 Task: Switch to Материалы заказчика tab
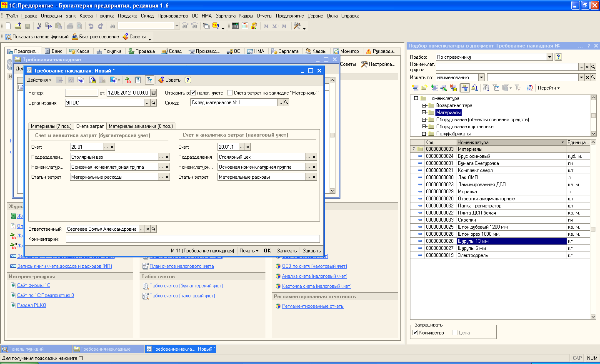[140, 126]
